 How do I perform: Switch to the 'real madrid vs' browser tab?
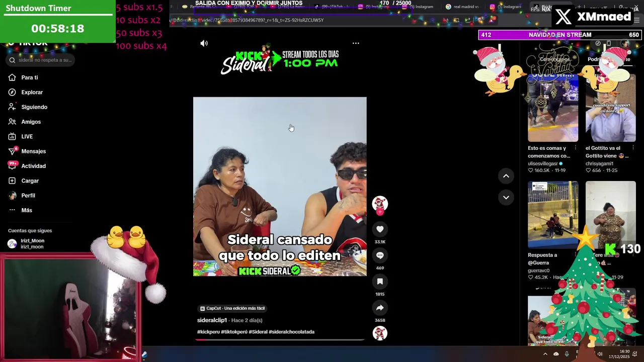(462, 7)
